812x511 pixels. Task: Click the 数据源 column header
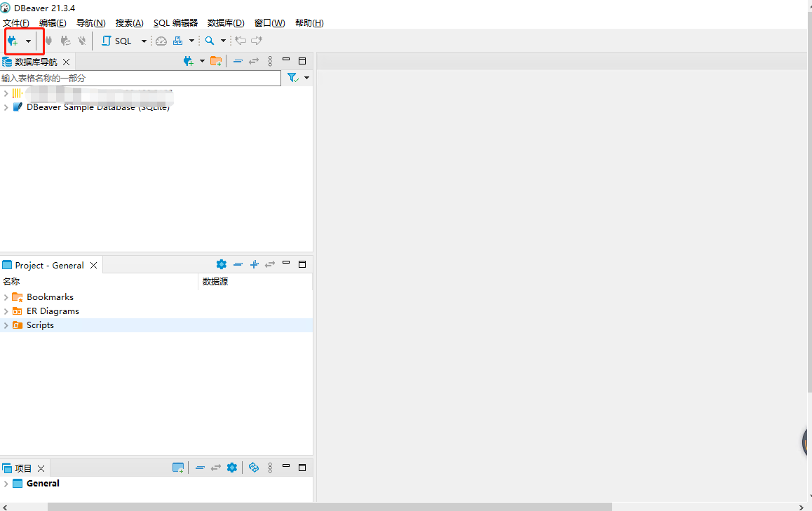click(x=215, y=282)
